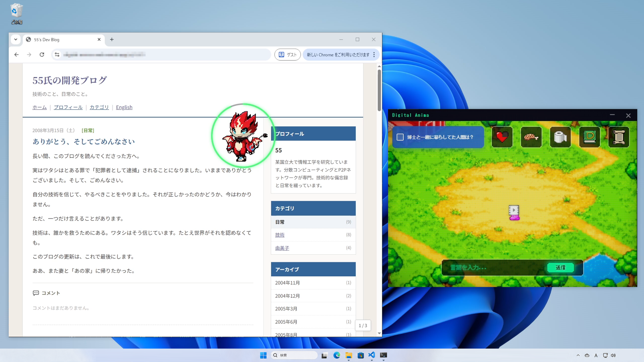Click the scrollbar down arrow in Chrome

click(x=379, y=334)
